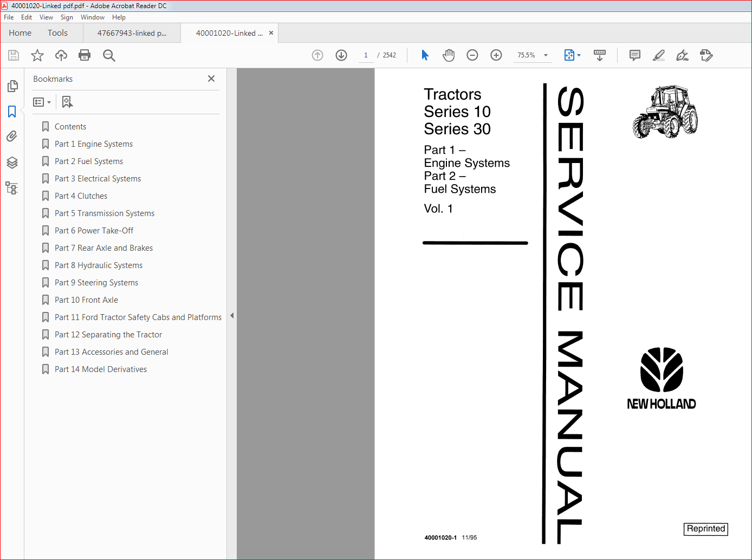
Task: Click the zoom level value field
Action: pos(526,55)
